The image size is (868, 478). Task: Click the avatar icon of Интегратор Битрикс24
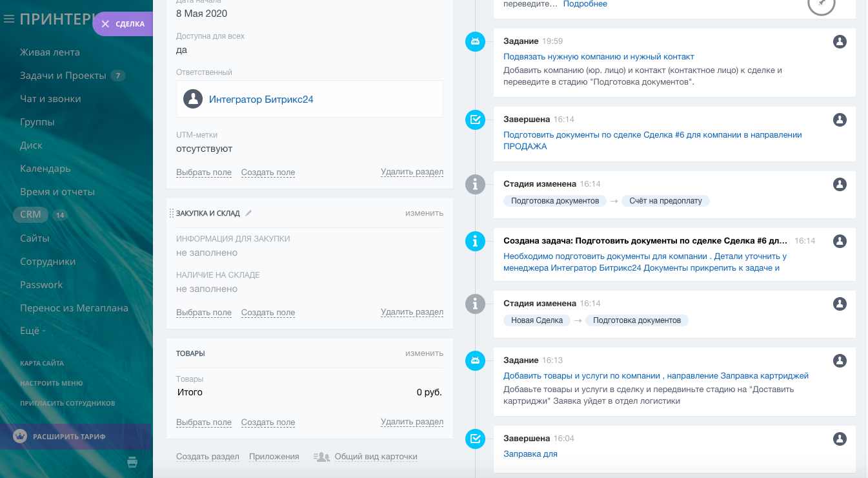pyautogui.click(x=193, y=99)
